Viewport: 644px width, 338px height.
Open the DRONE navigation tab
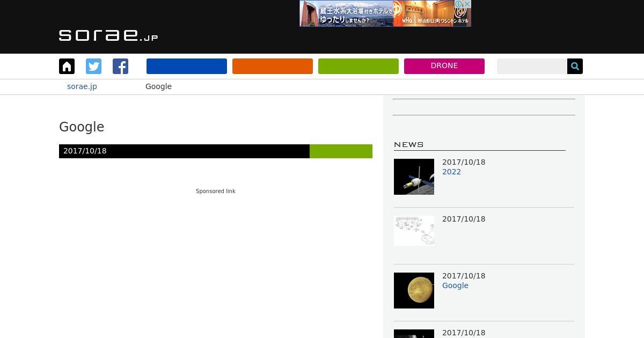[x=444, y=66]
